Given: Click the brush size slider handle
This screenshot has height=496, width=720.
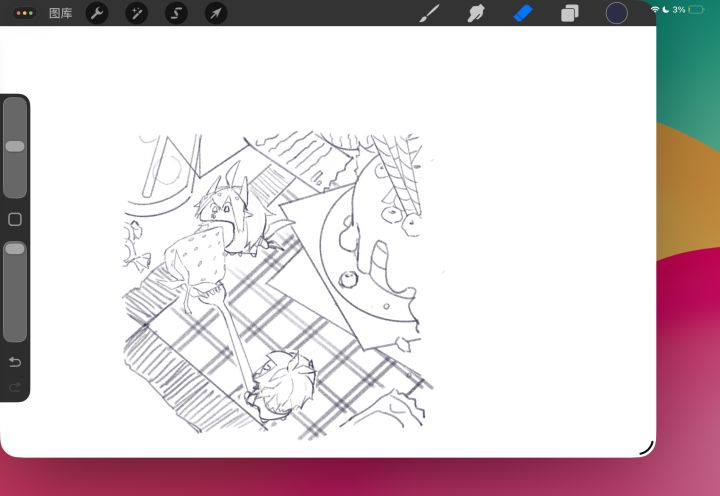Looking at the screenshot, I should point(15,147).
